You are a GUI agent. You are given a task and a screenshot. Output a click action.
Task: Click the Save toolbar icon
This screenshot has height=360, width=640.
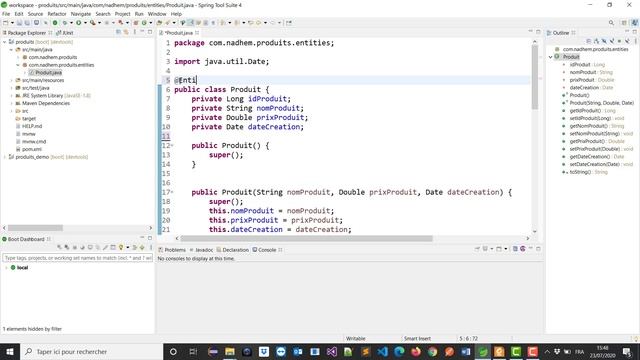(19, 23)
